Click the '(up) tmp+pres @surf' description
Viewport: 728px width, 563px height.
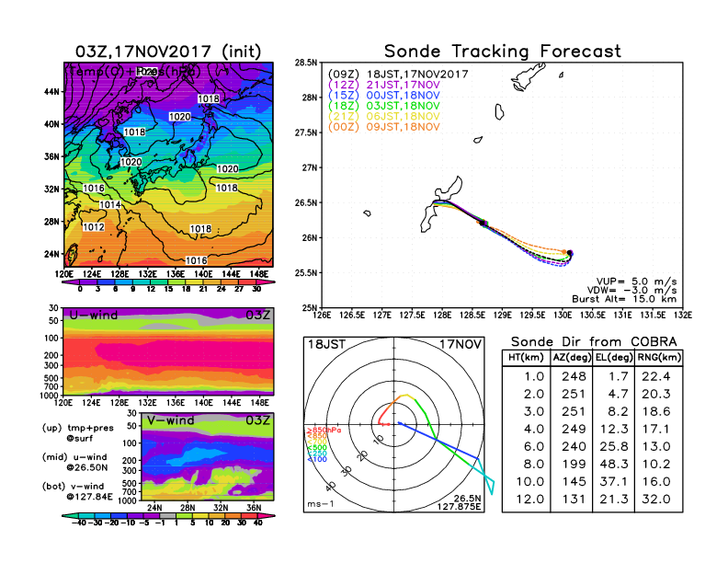(77, 433)
